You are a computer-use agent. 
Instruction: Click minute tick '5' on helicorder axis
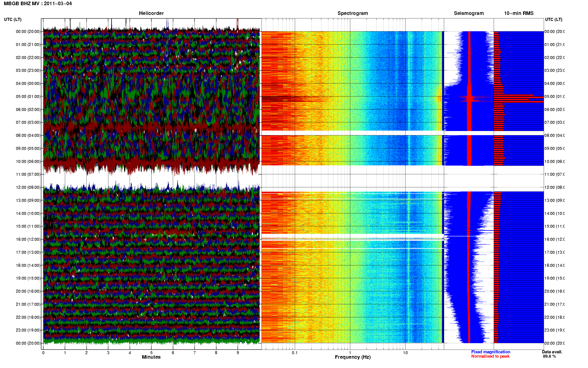(x=151, y=353)
